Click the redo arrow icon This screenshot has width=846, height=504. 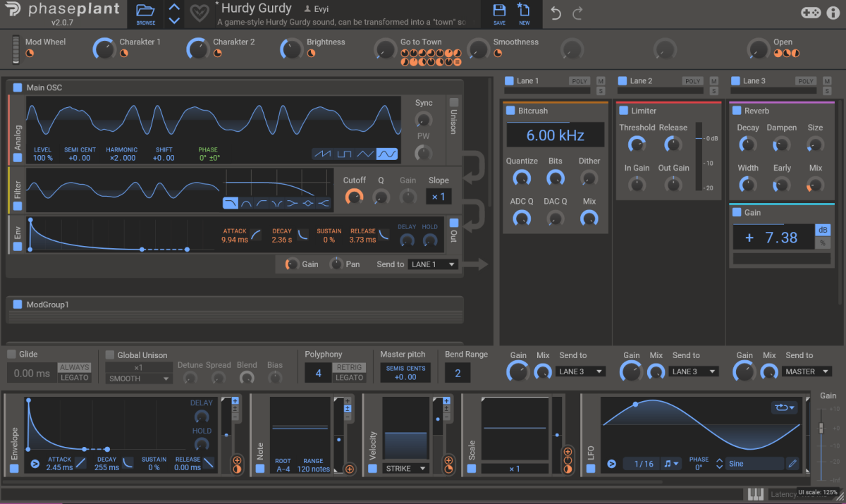click(x=577, y=13)
